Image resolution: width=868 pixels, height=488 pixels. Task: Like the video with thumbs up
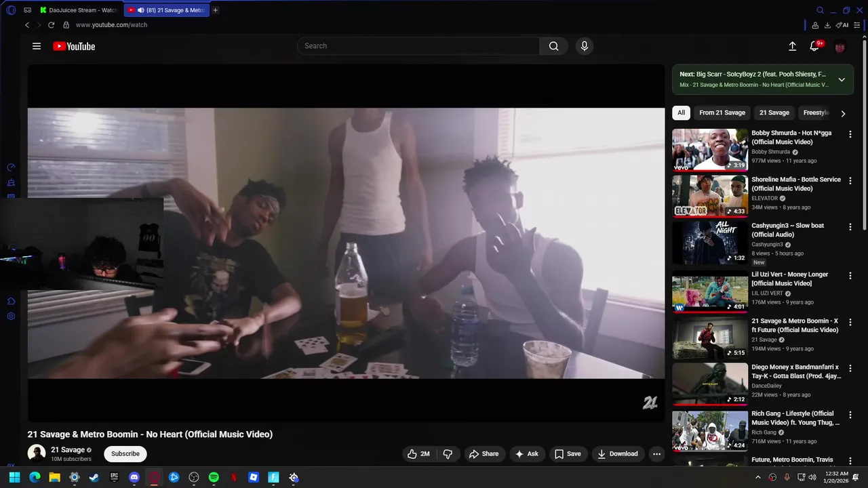tap(418, 454)
